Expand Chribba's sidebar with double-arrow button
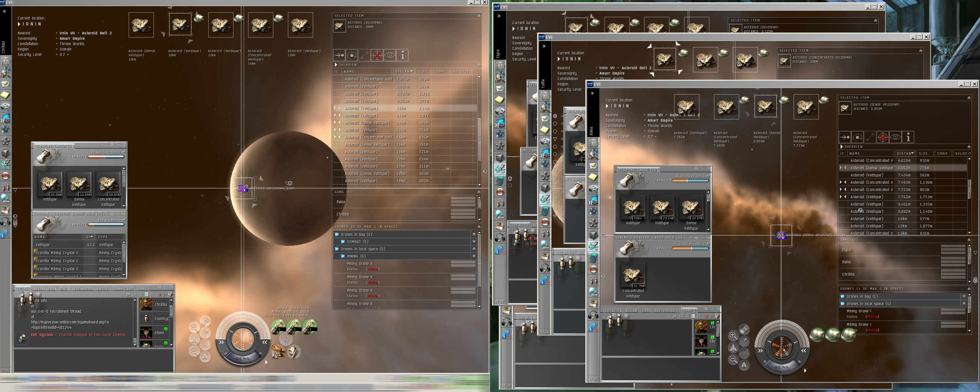This screenshot has width=980, height=392. click(5, 11)
